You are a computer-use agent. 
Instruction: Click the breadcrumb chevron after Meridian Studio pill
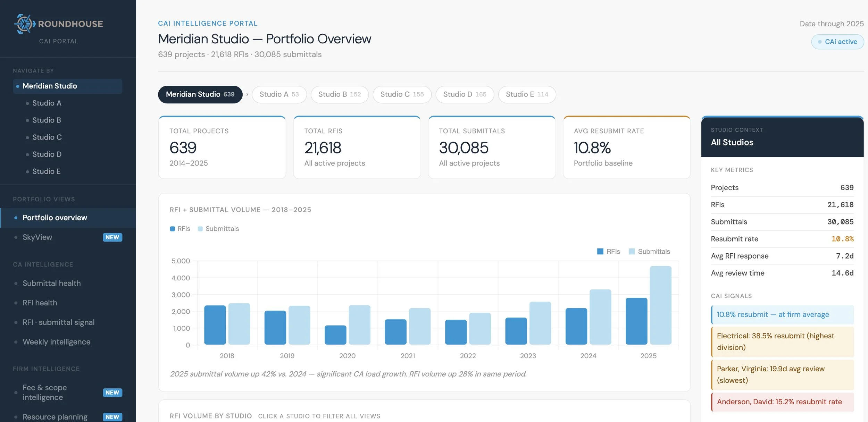(247, 94)
